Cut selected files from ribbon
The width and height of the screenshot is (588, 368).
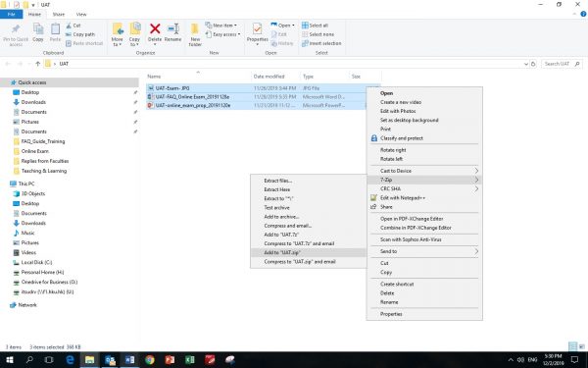point(73,26)
